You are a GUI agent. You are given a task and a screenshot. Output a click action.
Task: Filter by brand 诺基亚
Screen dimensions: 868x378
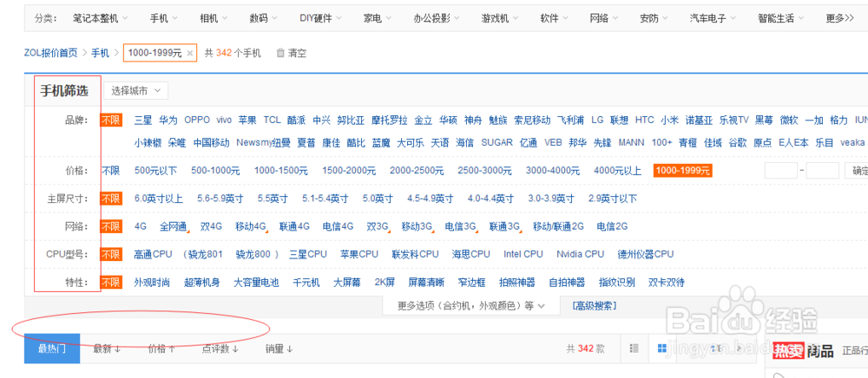coord(699,120)
